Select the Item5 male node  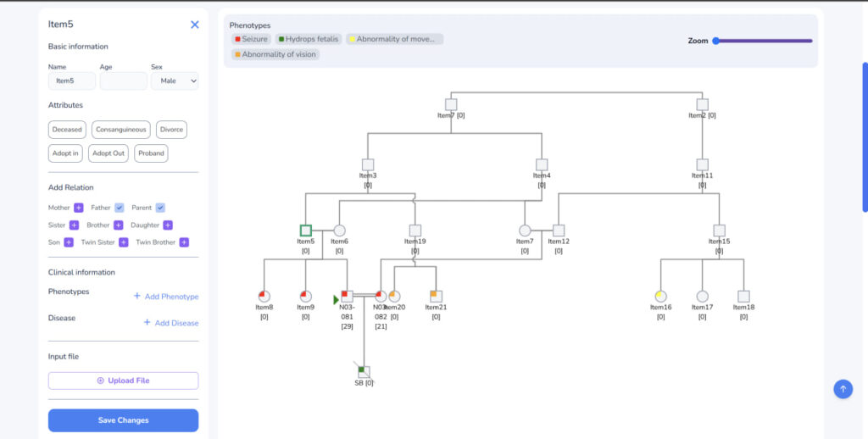point(305,231)
